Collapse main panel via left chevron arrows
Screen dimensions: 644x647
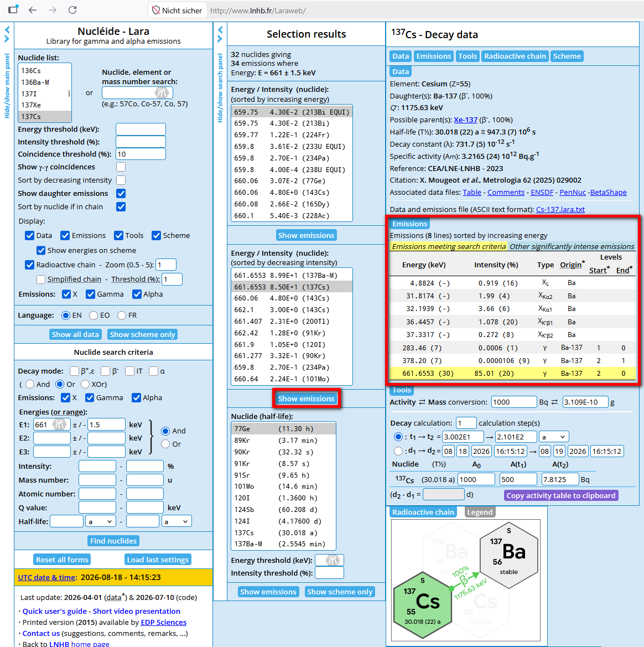point(7,34)
